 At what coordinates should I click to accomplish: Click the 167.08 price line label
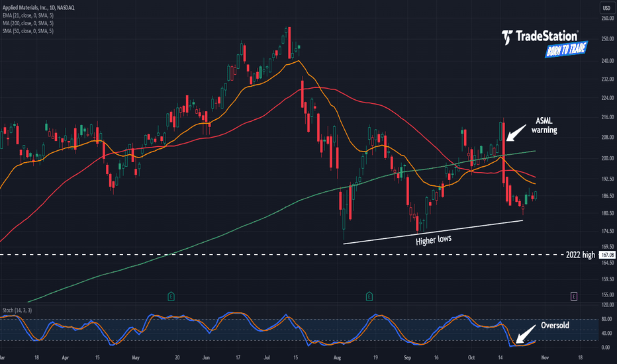point(607,255)
